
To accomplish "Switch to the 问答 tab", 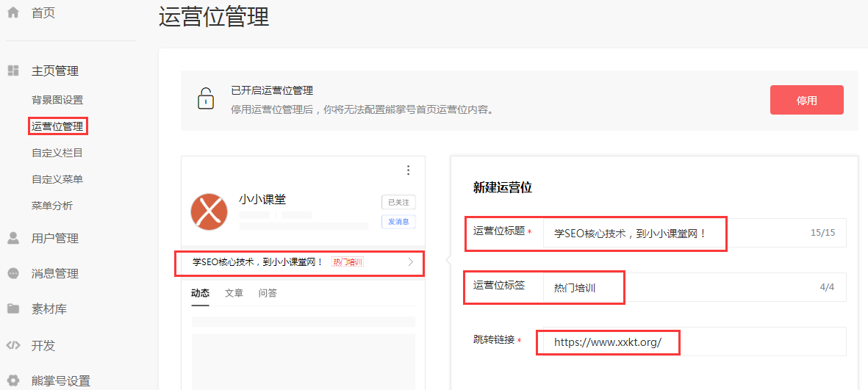I will pos(268,293).
